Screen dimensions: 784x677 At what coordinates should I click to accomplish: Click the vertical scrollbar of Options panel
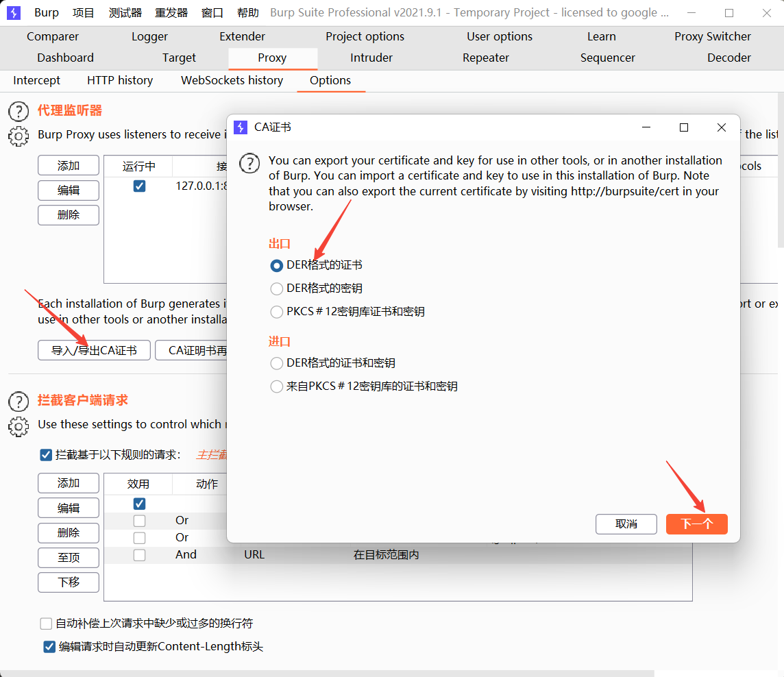coord(781,170)
